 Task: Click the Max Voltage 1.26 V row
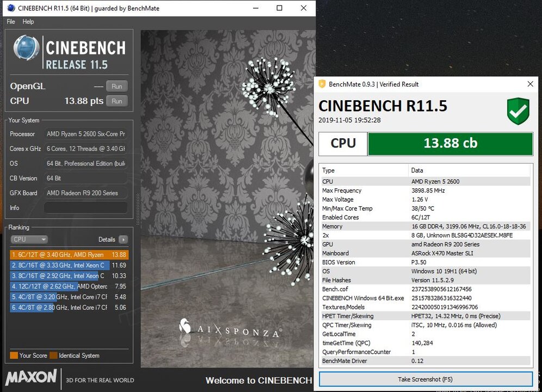click(x=426, y=200)
